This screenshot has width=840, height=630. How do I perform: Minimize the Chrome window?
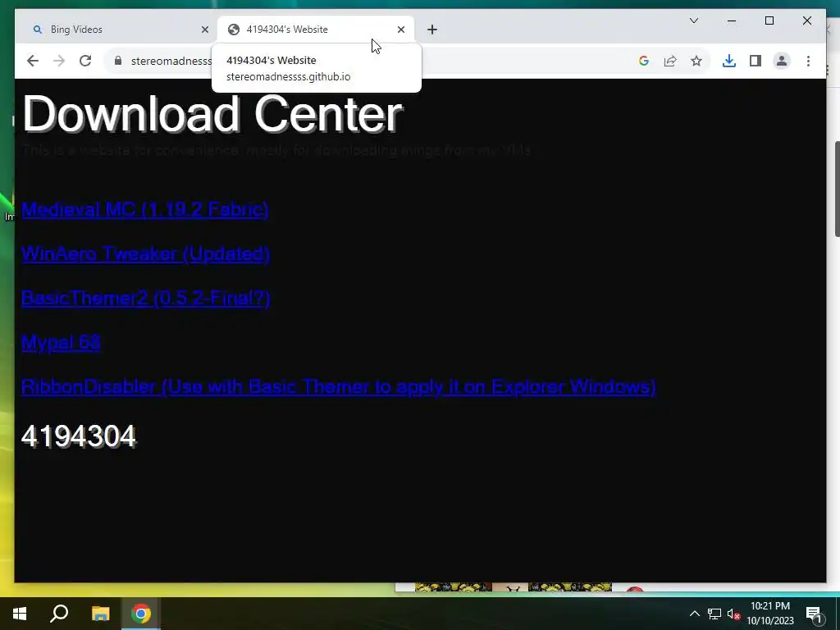pos(732,21)
